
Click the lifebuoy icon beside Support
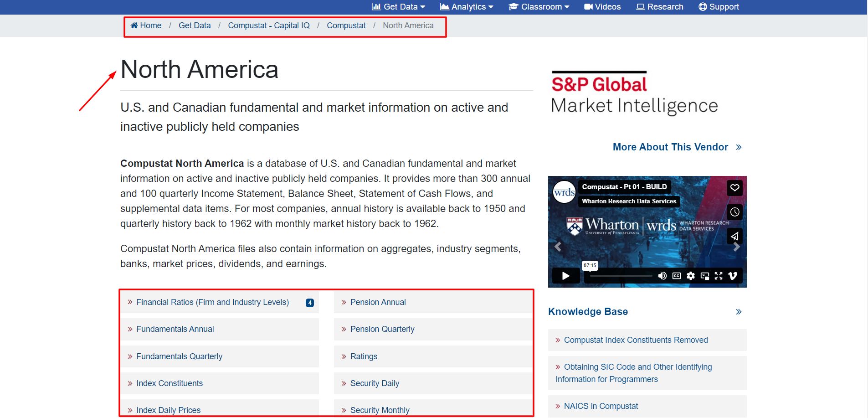coord(703,7)
